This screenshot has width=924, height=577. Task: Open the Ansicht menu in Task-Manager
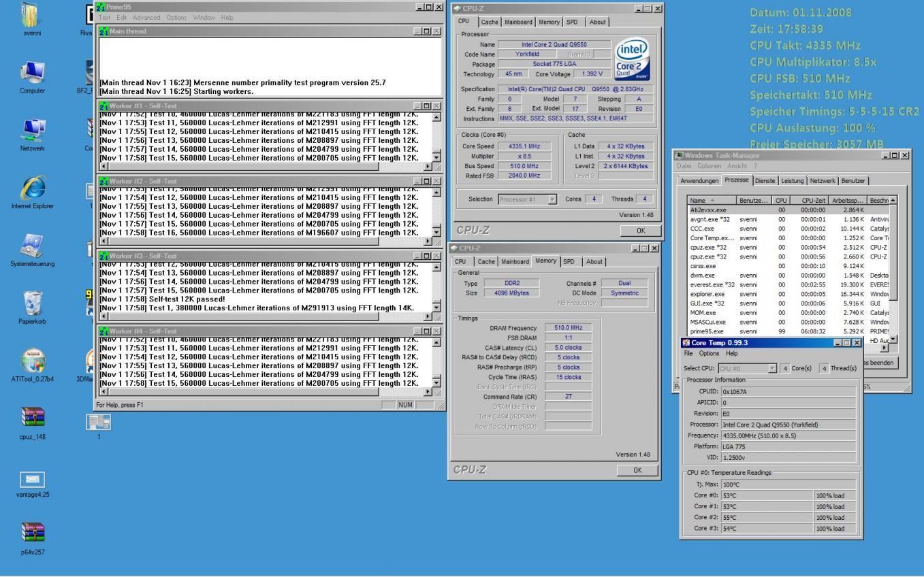(737, 166)
